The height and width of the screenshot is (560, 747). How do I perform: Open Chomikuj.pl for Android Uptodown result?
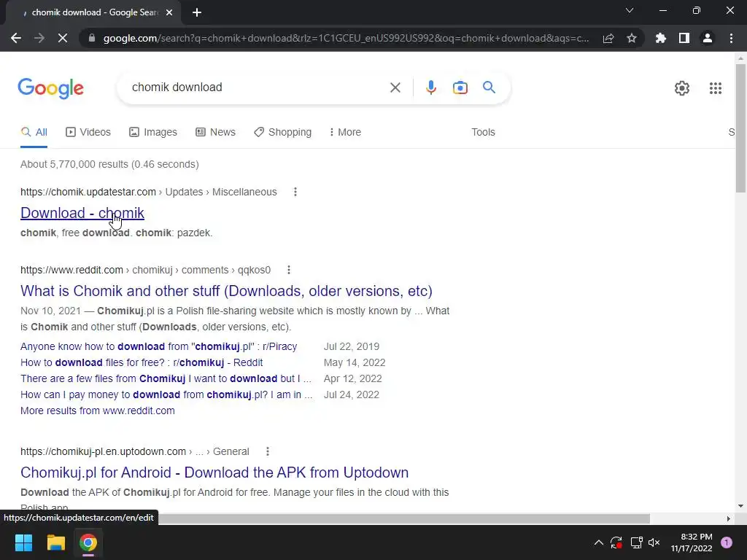[214, 472]
